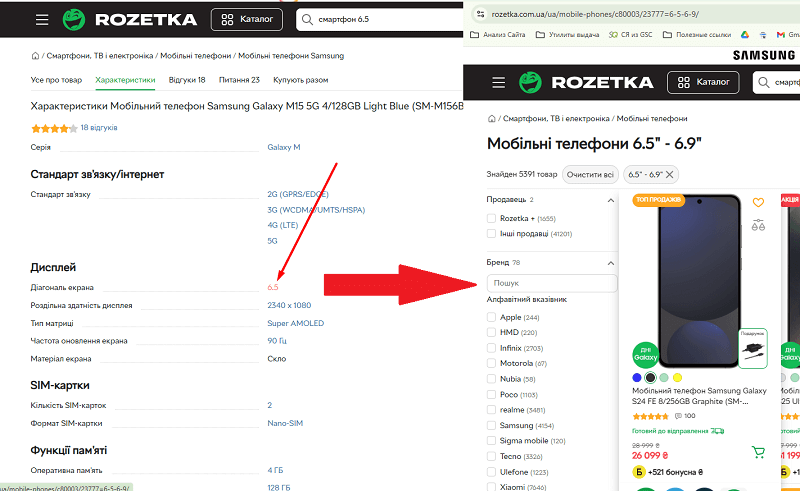Go to home icon in left breadcrumb
This screenshot has width=800, height=491.
pyautogui.click(x=35, y=56)
